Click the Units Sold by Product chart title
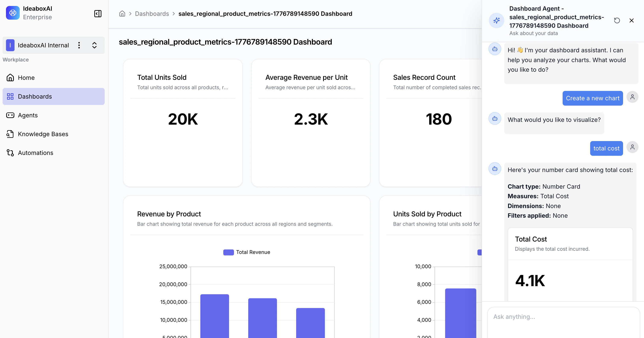This screenshot has height=338, width=644. pos(427,214)
